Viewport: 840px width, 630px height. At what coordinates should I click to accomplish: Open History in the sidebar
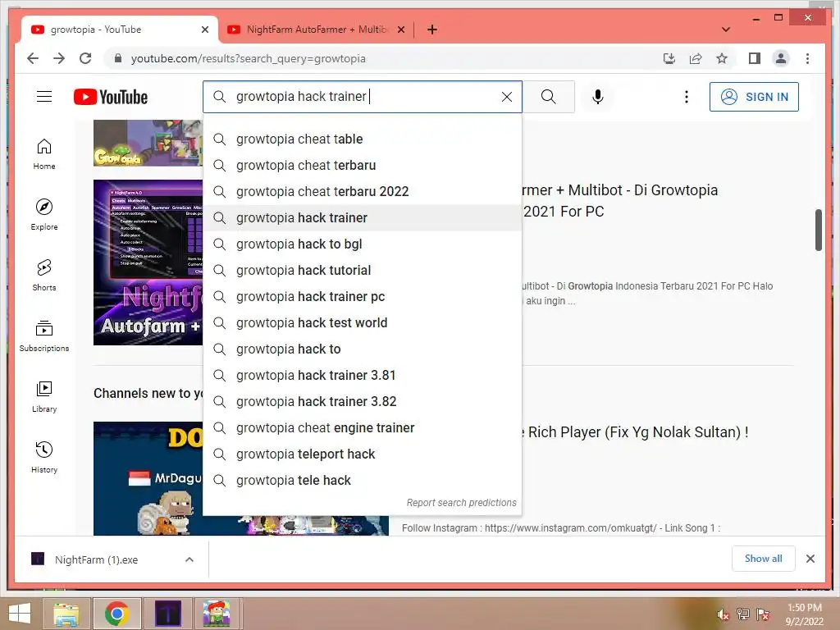point(44,457)
